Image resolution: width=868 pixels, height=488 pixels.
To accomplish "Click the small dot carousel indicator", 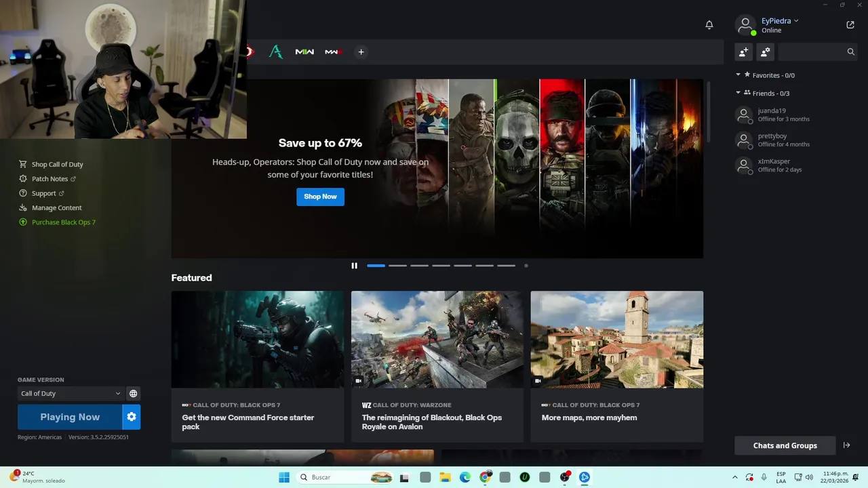I will point(526,266).
